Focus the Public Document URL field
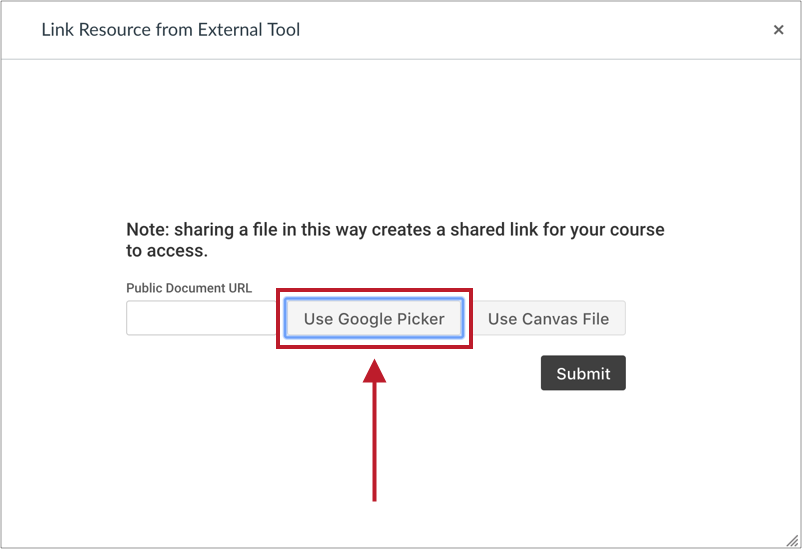The height and width of the screenshot is (549, 802). click(202, 318)
